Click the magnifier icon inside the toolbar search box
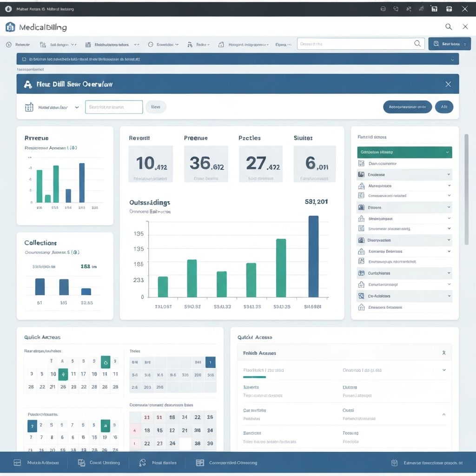 pos(417,44)
